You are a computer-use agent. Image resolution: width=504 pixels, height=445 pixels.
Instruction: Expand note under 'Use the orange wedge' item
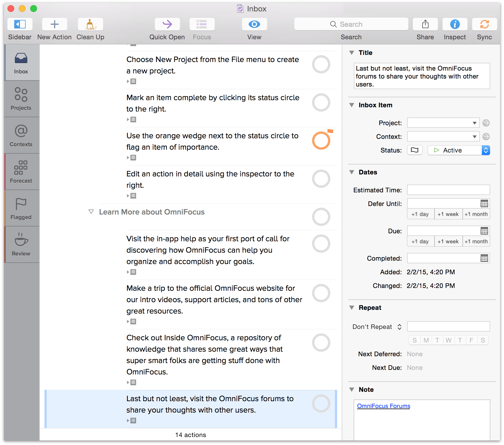click(132, 158)
